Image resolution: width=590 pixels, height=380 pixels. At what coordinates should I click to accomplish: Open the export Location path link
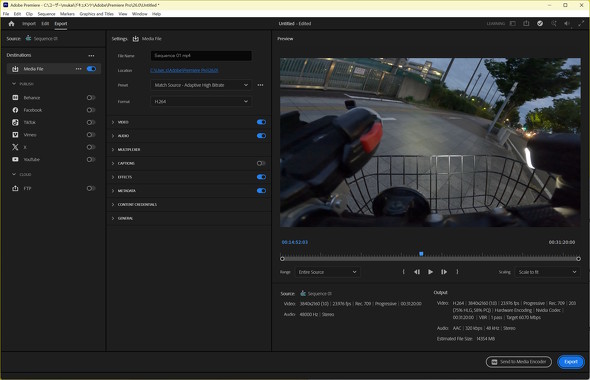184,70
